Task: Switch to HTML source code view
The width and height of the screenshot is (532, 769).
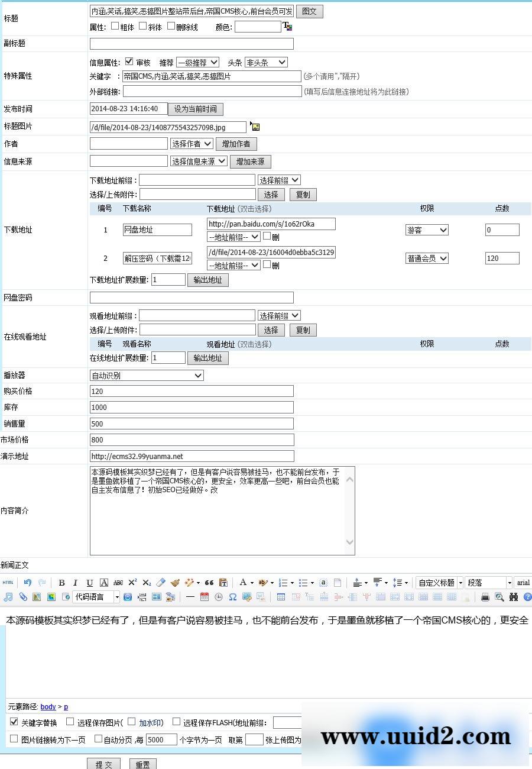Action: (x=8, y=583)
